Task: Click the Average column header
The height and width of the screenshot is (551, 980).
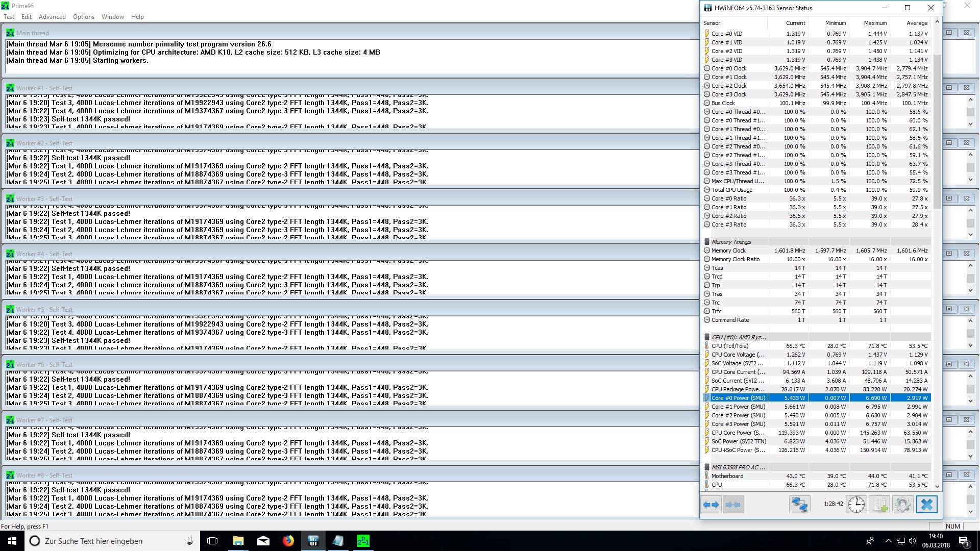Action: click(x=917, y=23)
